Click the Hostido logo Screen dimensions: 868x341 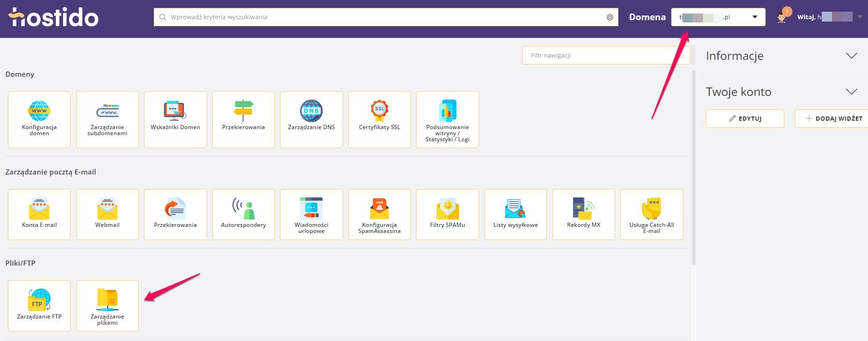(53, 17)
